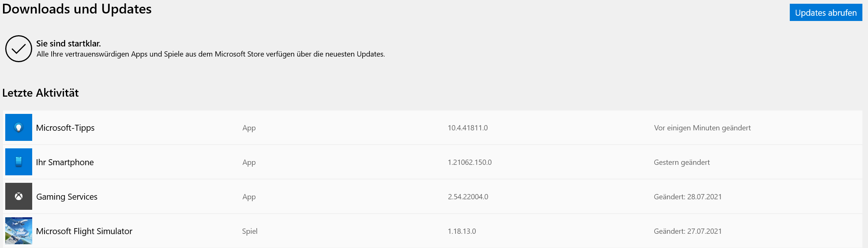Click version 2.54.22004.0 of Gaming Services
This screenshot has width=868, height=248.
click(468, 197)
